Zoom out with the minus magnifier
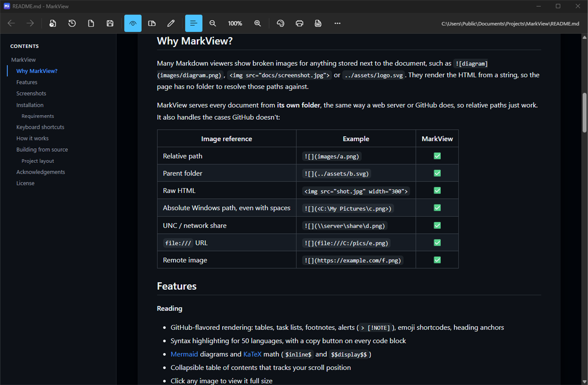588x385 pixels. click(213, 23)
